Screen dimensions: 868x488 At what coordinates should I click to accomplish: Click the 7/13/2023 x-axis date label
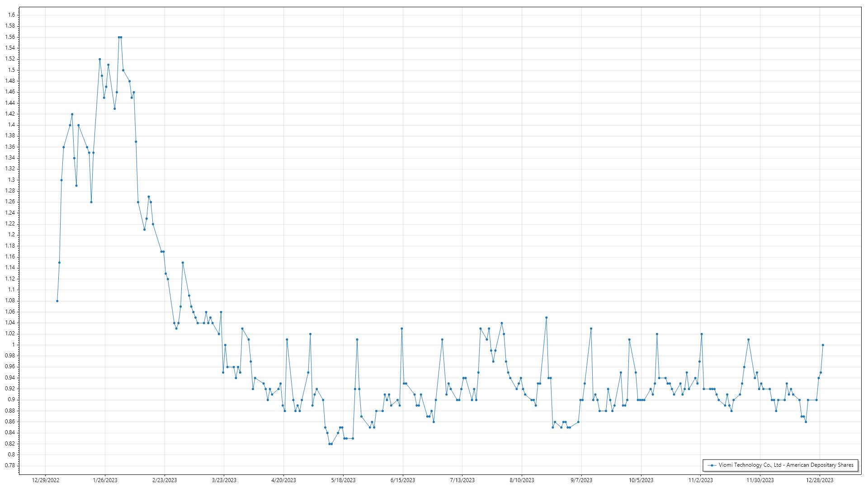(462, 480)
